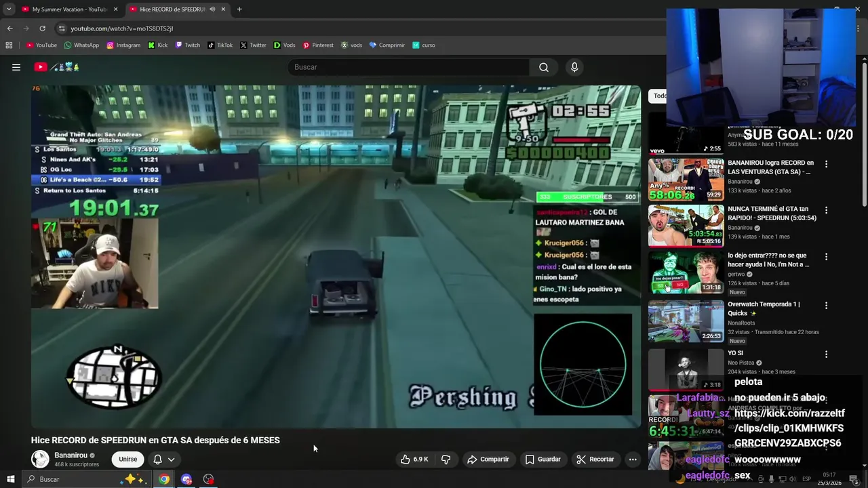This screenshot has width=868, height=488.
Task: Open the third pinned taskbar app
Action: pos(208,479)
